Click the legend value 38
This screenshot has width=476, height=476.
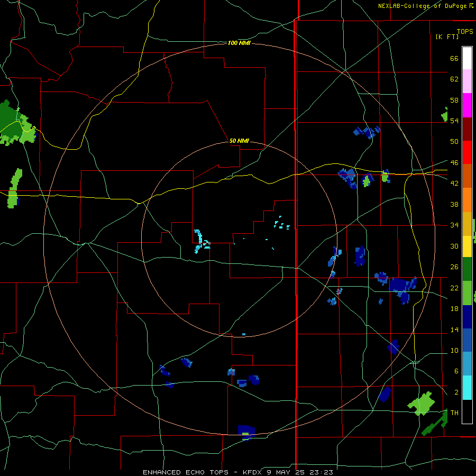[454, 205]
